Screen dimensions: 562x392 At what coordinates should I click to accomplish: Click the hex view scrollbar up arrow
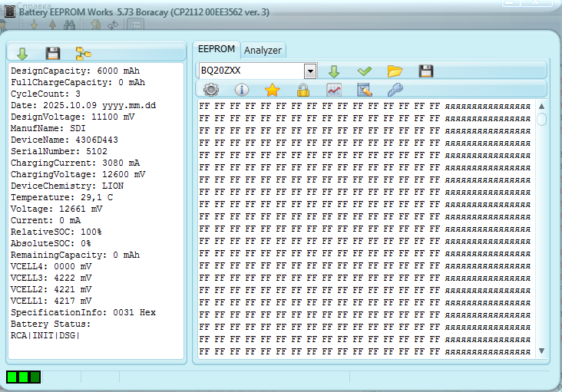[541, 106]
